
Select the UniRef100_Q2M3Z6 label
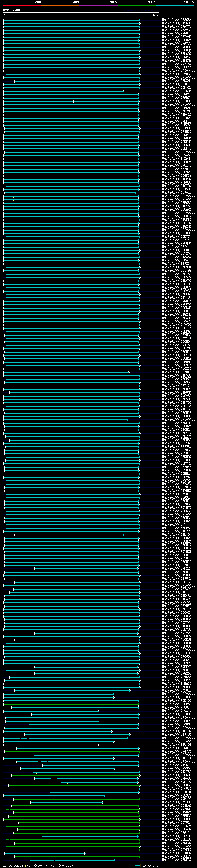(176, 88)
